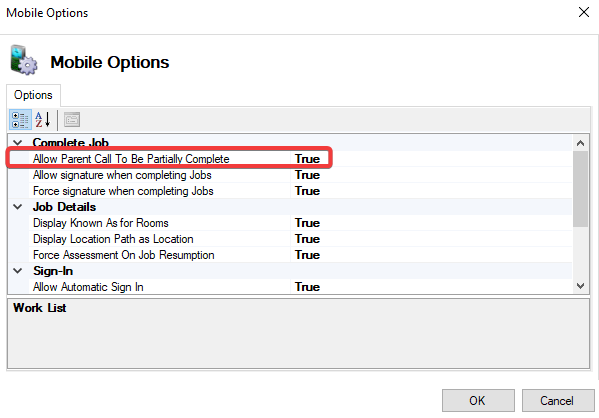Click True value for Force Assessment On Resumption
This screenshot has width=599, height=418.
click(x=307, y=255)
